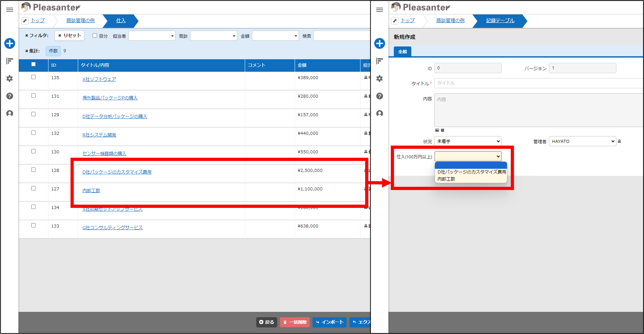Click the 戻る button in bottom bar

[266, 322]
